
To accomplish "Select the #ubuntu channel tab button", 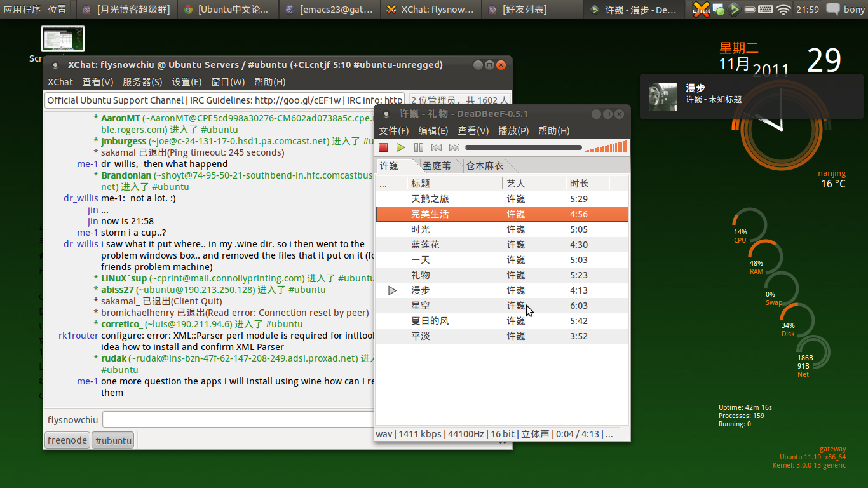I will coord(113,440).
